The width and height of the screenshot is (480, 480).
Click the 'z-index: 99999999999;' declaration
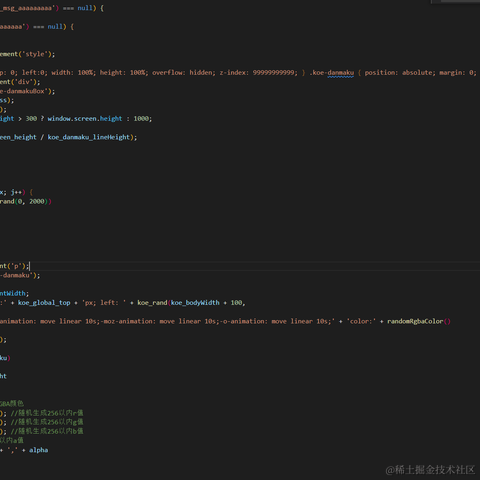[x=258, y=72]
